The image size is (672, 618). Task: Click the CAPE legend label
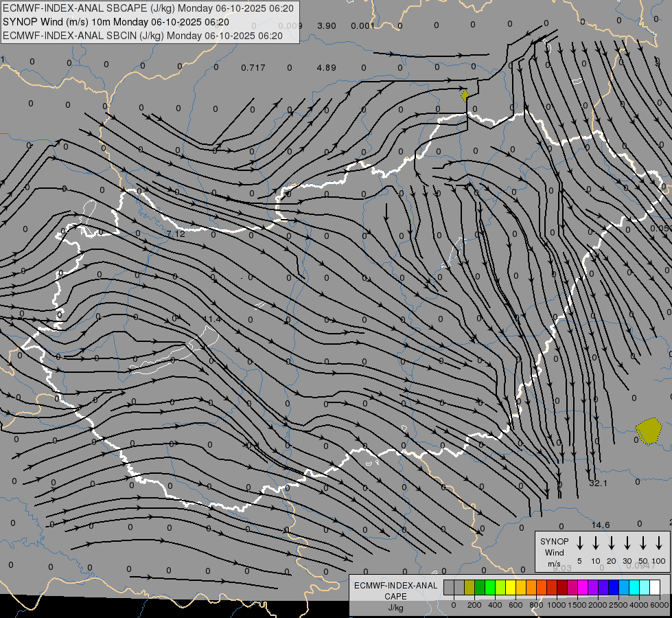click(x=395, y=596)
